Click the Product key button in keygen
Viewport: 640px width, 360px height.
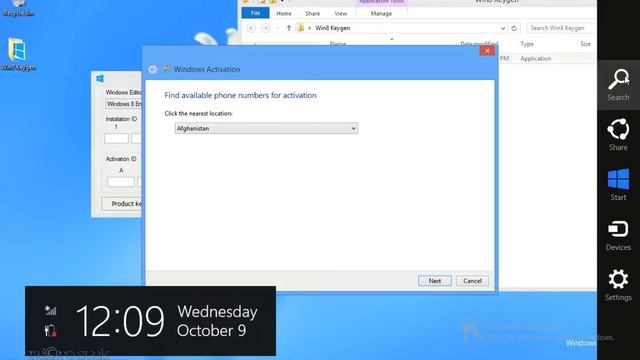coord(122,203)
